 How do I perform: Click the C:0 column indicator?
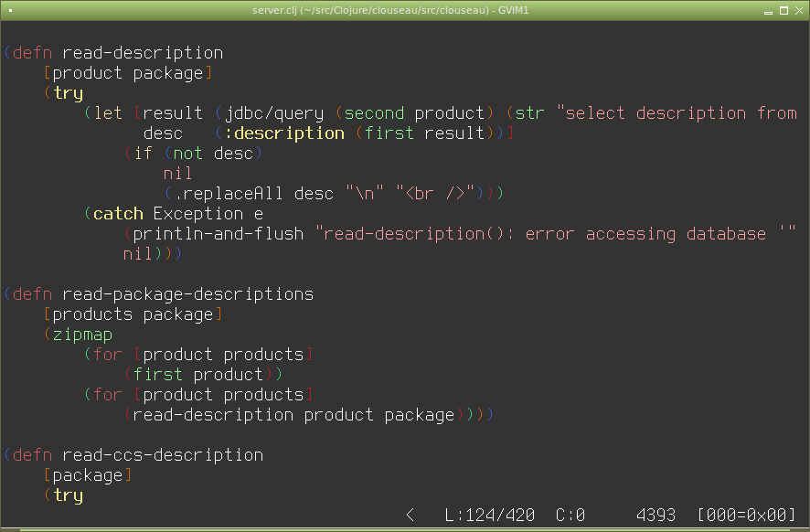coord(570,515)
